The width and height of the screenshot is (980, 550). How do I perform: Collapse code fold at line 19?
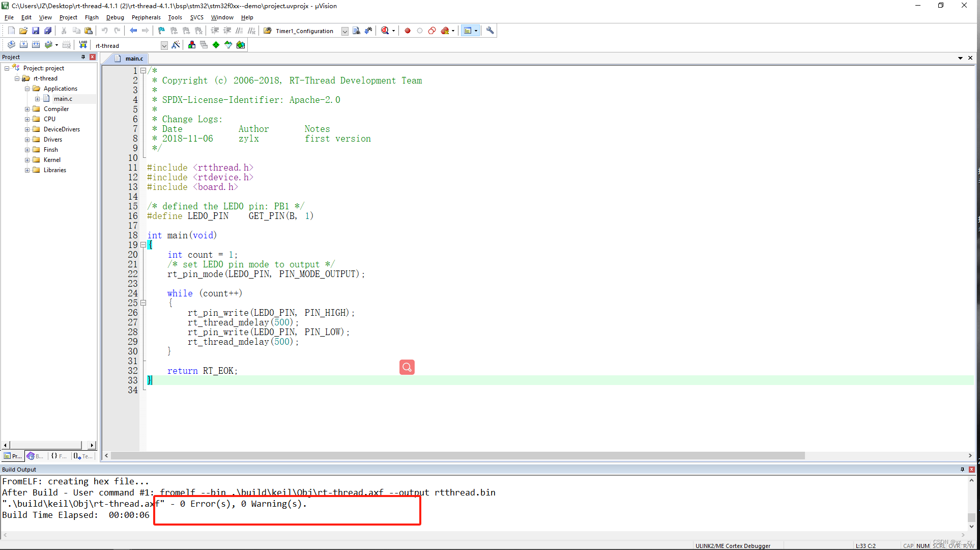point(143,245)
